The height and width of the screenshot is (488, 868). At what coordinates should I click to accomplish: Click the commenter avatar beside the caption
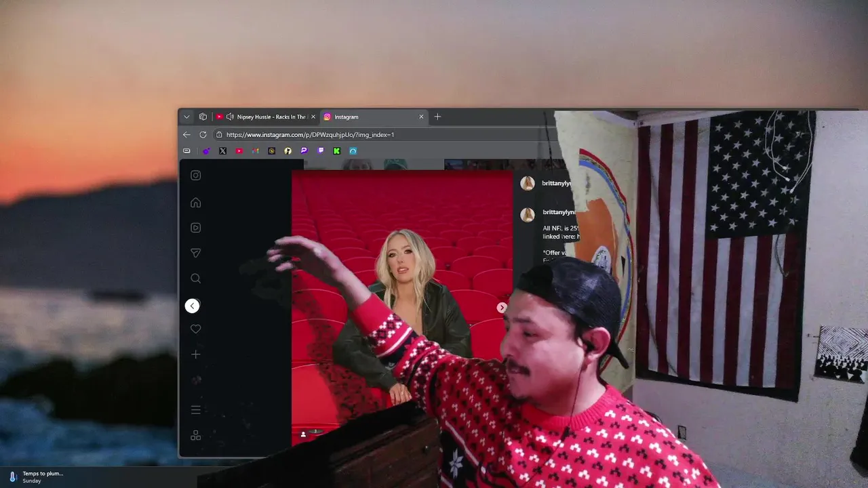tap(527, 215)
